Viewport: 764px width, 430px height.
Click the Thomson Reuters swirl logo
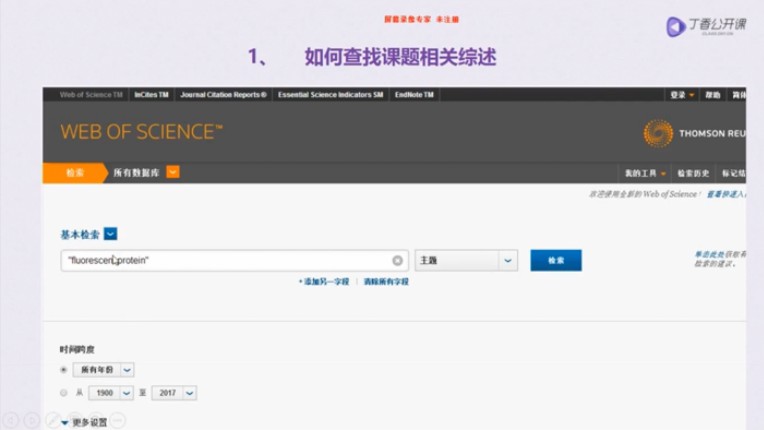[x=658, y=133]
